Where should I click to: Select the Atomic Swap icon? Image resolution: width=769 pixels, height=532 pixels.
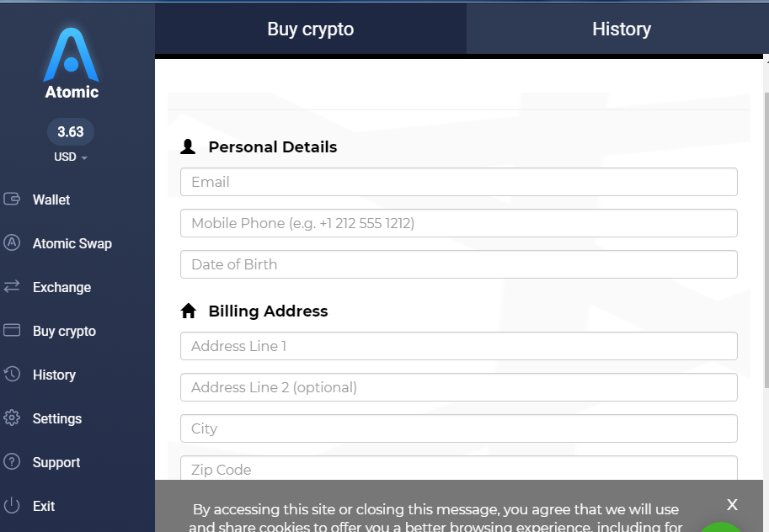[x=12, y=242]
